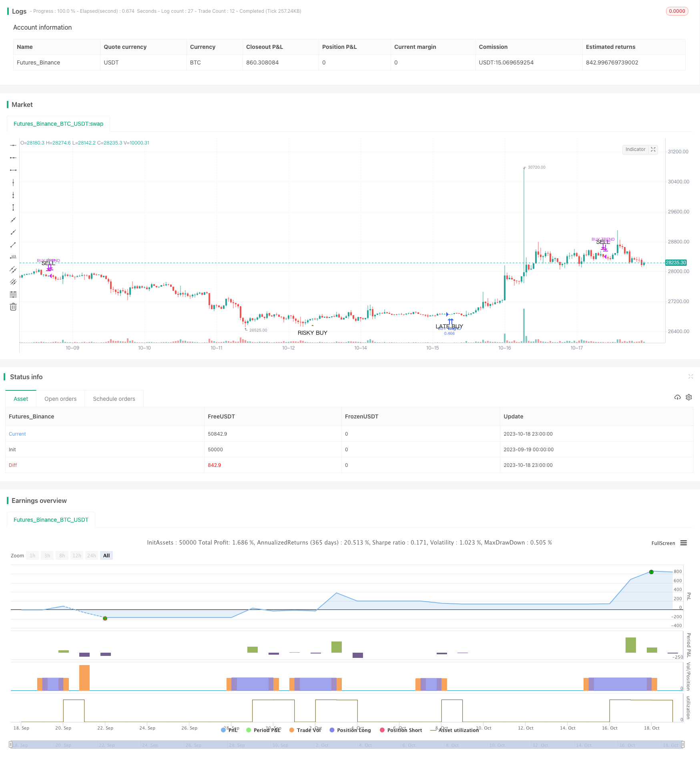Select the diagonal ray line tool
Viewport: 700px width, 760px height.
click(13, 232)
